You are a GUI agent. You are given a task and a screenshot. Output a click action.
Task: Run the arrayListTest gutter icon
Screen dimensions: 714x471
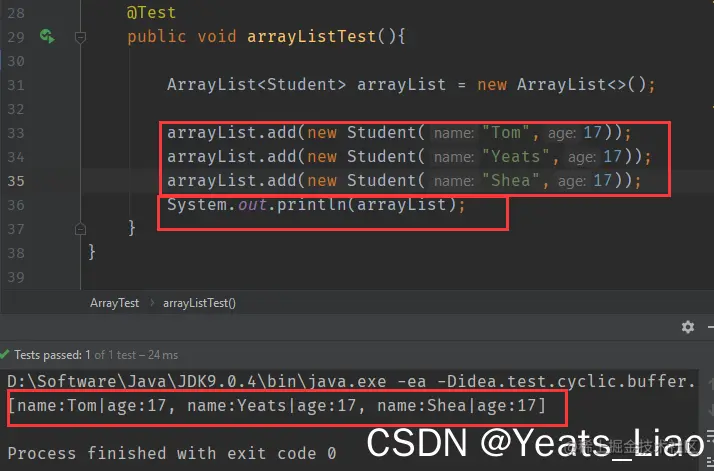point(47,36)
